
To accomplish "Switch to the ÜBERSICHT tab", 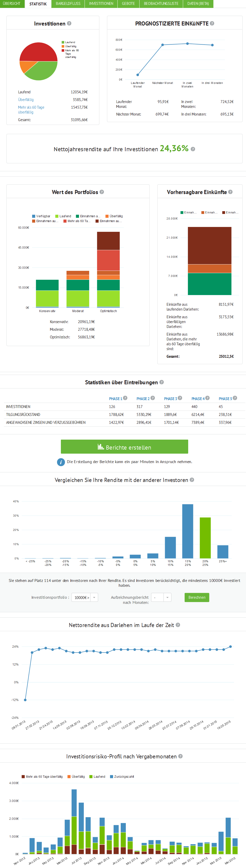I will [x=12, y=4].
